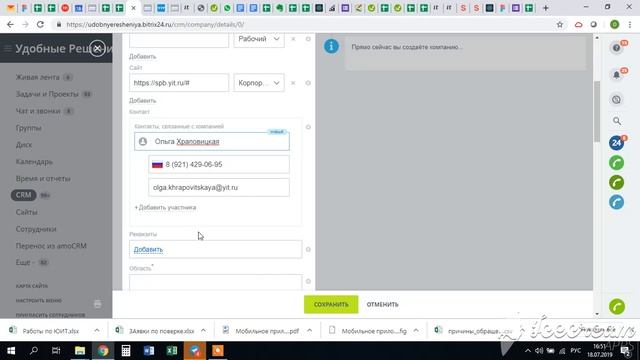
Task: Open the blue Bitrix24 chat icon
Action: [x=617, y=143]
